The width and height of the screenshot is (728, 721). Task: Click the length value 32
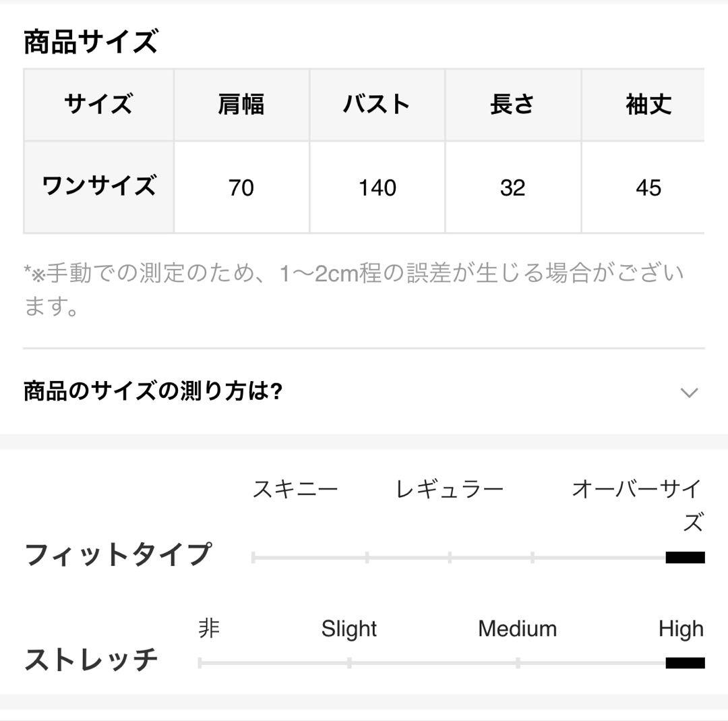(512, 188)
